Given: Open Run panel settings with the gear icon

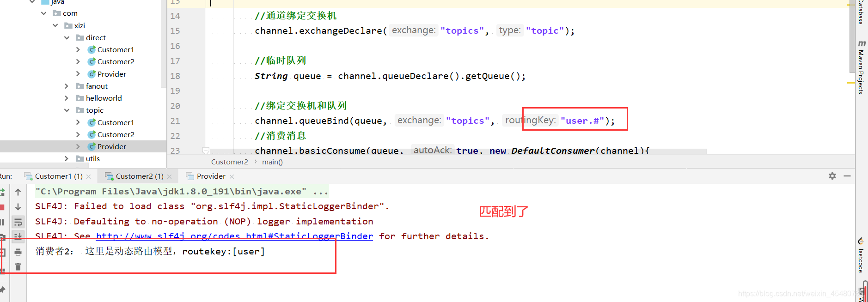Looking at the screenshot, I should tap(832, 176).
